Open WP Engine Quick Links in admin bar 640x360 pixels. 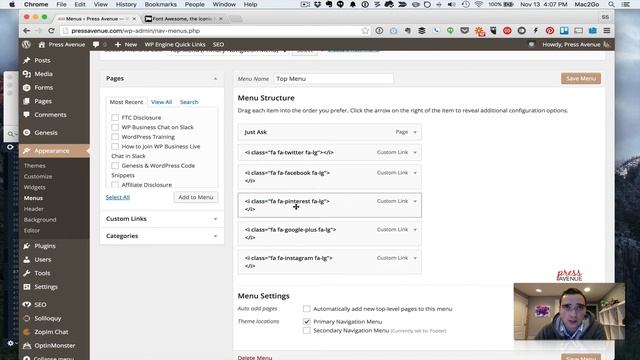coord(175,44)
